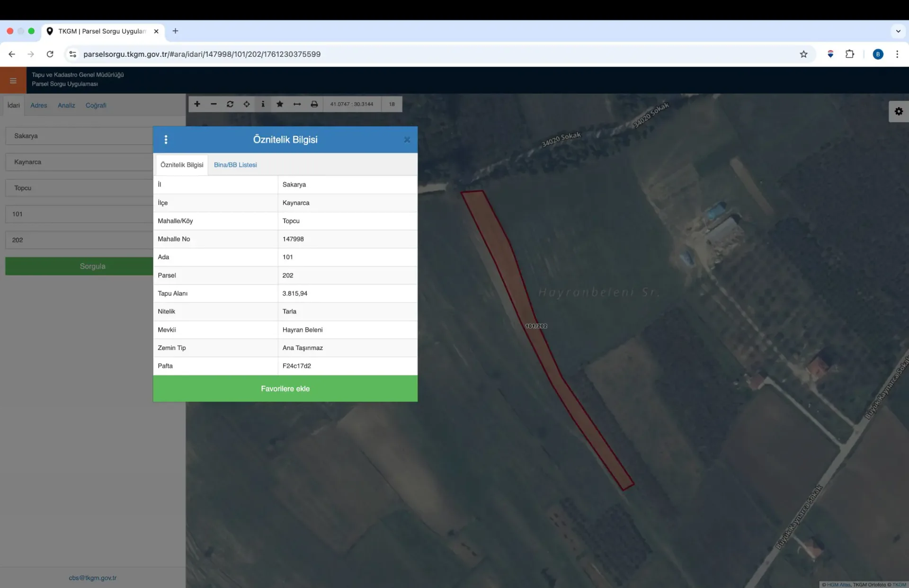909x588 pixels.
Task: Switch to the Bina/BB Listesi tab
Action: [235, 165]
